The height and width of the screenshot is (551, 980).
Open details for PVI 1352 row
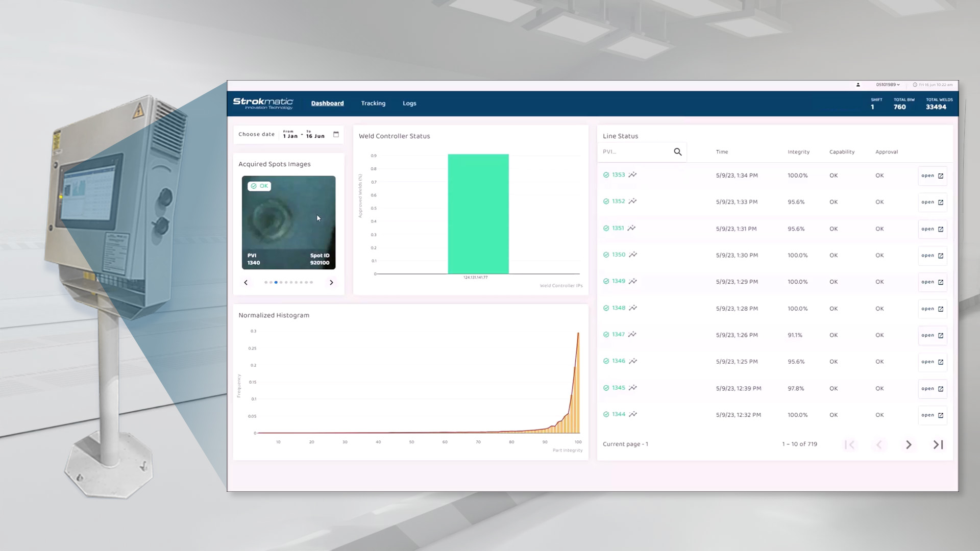tap(932, 203)
